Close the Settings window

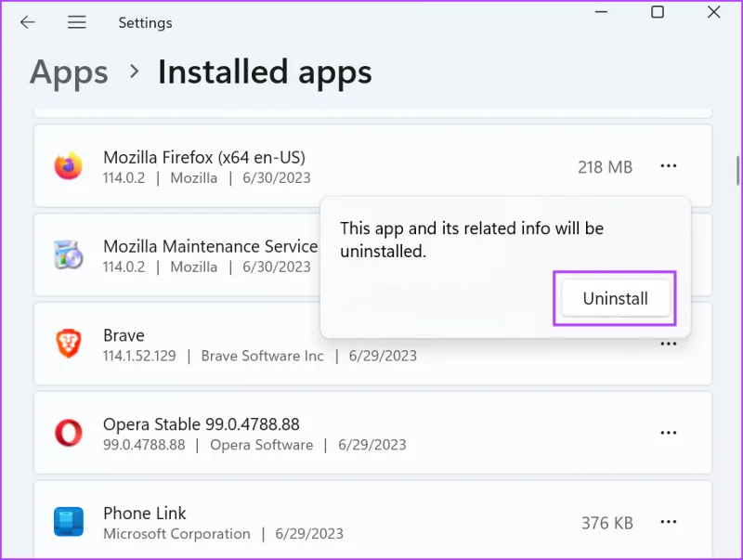[713, 12]
